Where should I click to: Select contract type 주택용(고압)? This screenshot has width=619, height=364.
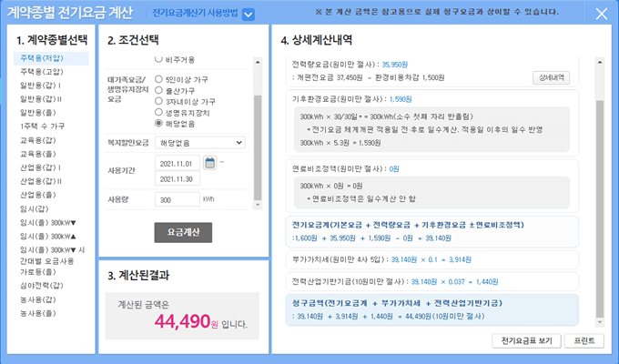pos(42,72)
